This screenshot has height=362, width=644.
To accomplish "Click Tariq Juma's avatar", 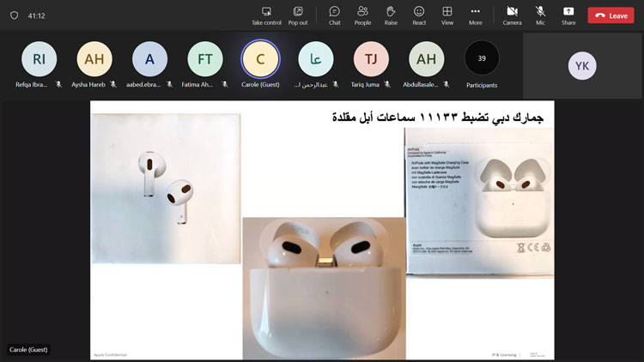I will point(371,59).
